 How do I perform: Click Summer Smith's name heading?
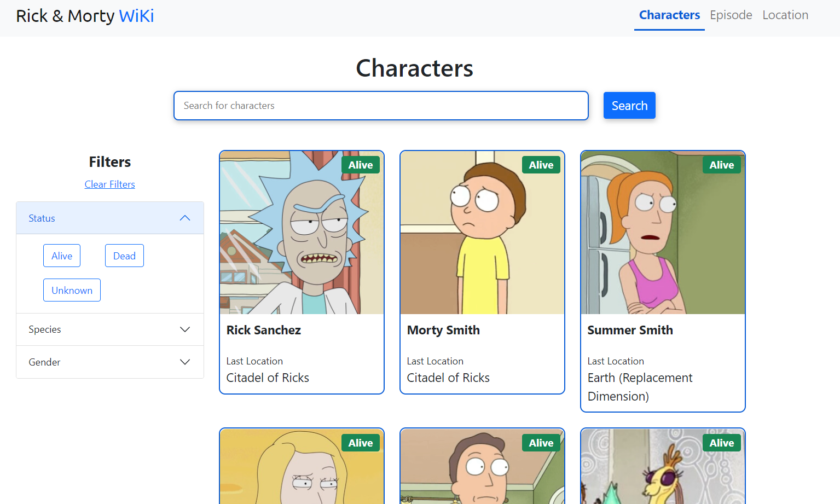[x=630, y=329]
